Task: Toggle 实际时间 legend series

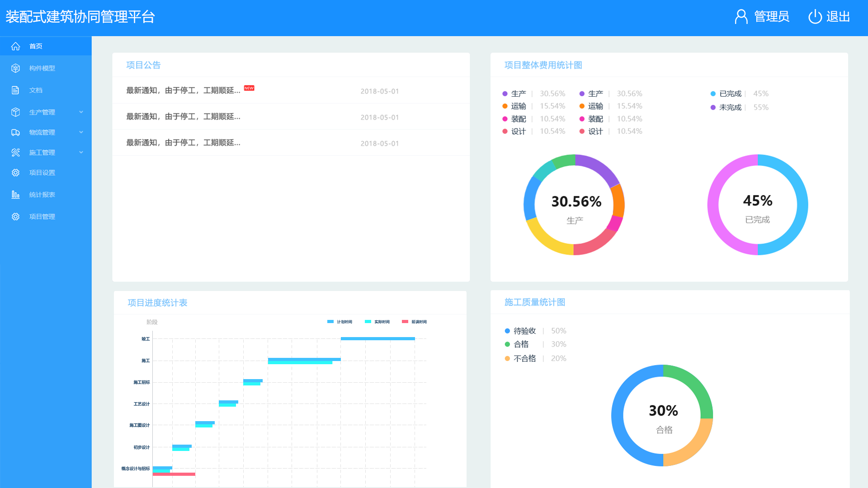Action: pyautogui.click(x=377, y=322)
